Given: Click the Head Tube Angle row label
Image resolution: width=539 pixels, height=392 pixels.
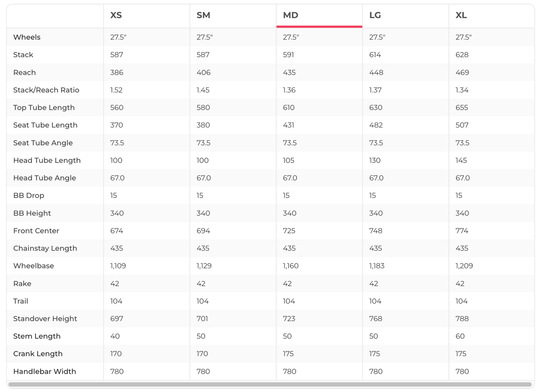Looking at the screenshot, I should [x=44, y=178].
